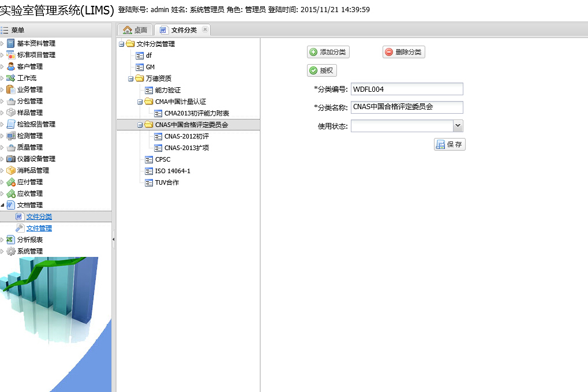
Task: Click the 文件管理 key icon
Action: point(20,228)
